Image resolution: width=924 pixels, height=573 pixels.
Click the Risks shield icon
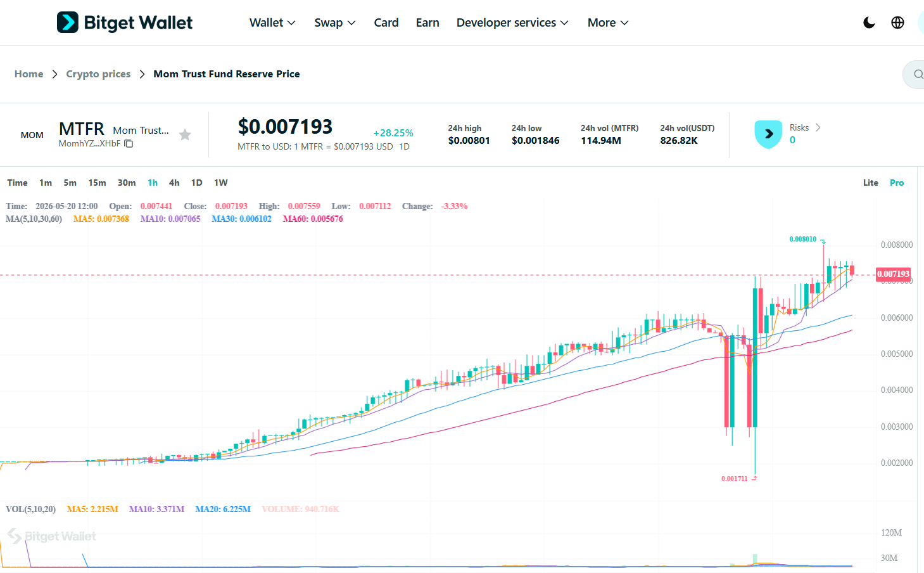(x=768, y=134)
